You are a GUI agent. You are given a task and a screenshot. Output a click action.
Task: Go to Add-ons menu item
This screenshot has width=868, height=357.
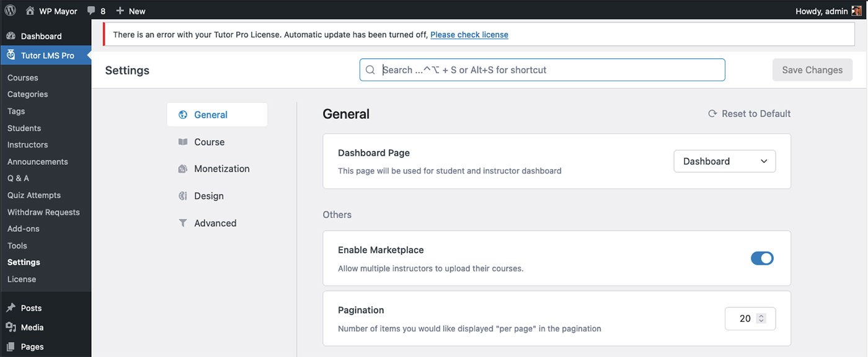pos(24,229)
